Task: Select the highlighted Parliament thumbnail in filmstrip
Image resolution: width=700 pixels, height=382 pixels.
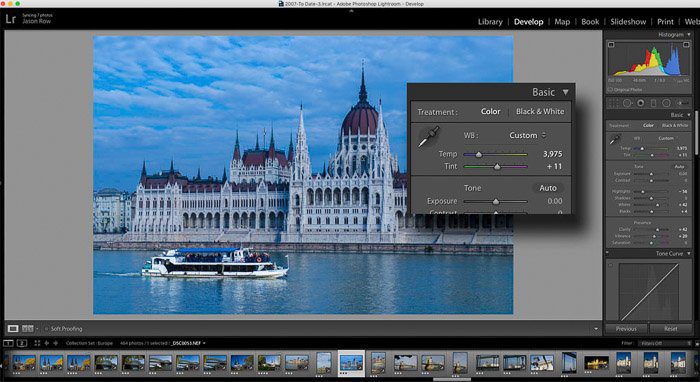Action: 351,363
